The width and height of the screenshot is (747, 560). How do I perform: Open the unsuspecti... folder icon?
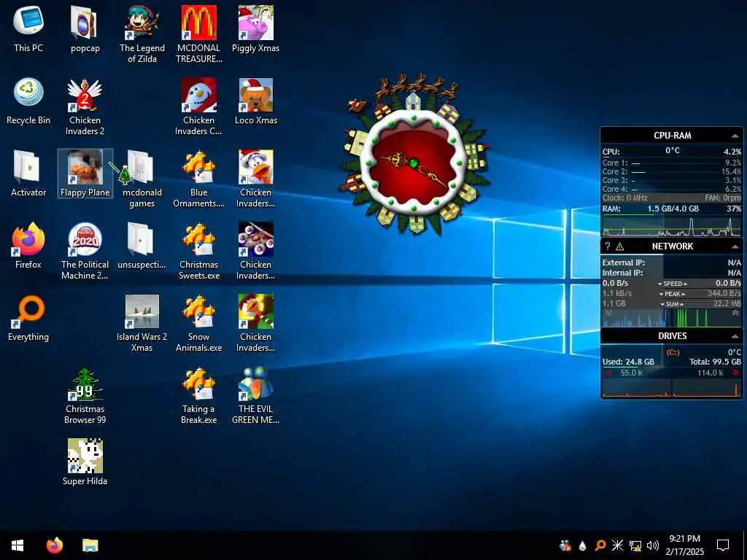coord(142,246)
